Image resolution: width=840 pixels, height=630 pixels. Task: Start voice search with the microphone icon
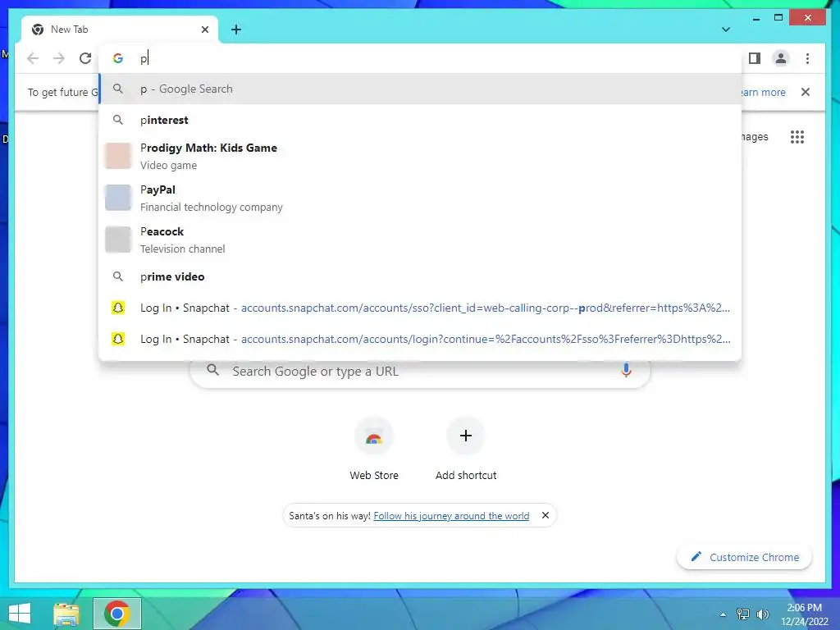tap(626, 370)
